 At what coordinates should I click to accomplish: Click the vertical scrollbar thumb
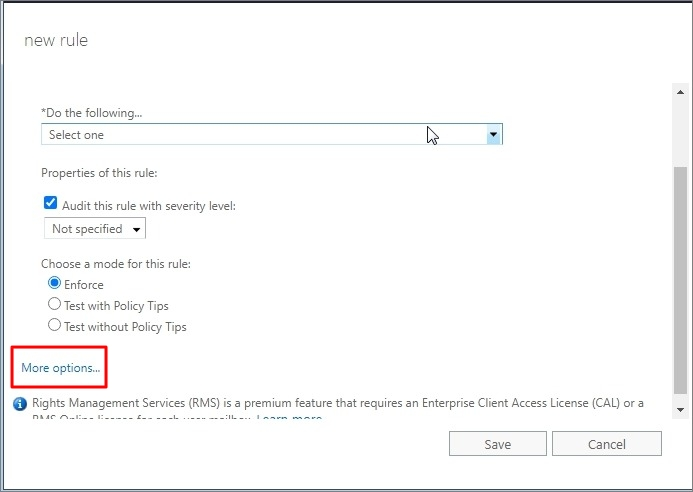point(680,279)
